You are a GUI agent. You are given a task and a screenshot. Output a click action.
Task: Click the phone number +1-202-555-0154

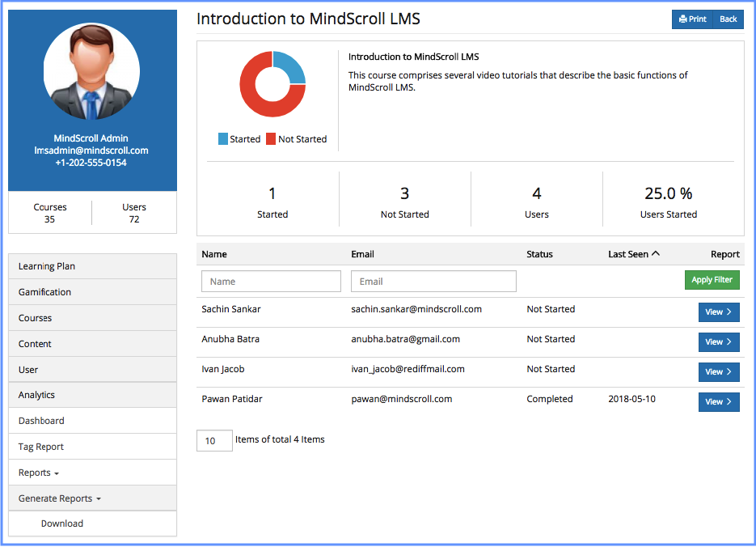(x=91, y=163)
